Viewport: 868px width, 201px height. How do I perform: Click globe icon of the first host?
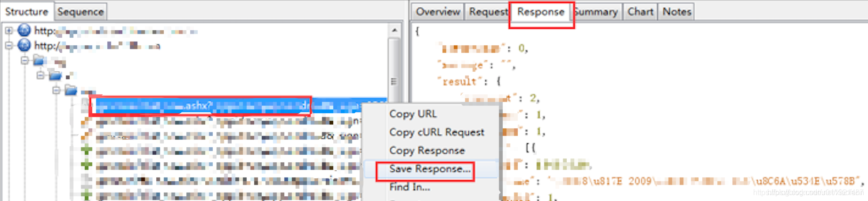point(24,31)
